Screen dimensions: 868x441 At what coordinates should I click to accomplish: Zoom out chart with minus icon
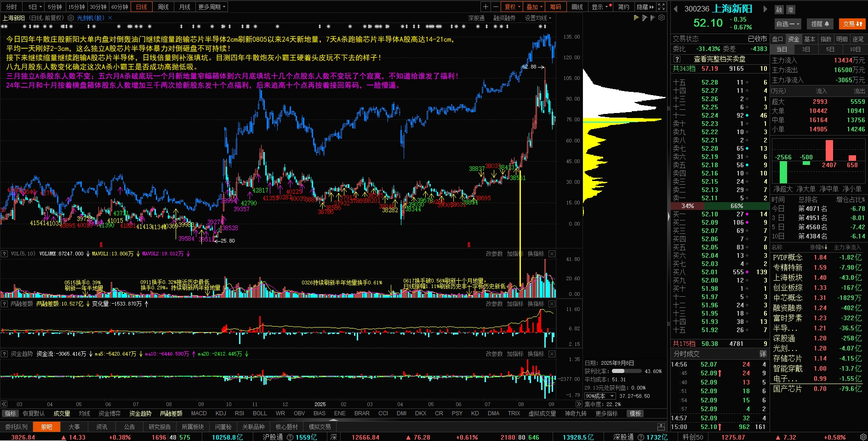tap(495, 7)
